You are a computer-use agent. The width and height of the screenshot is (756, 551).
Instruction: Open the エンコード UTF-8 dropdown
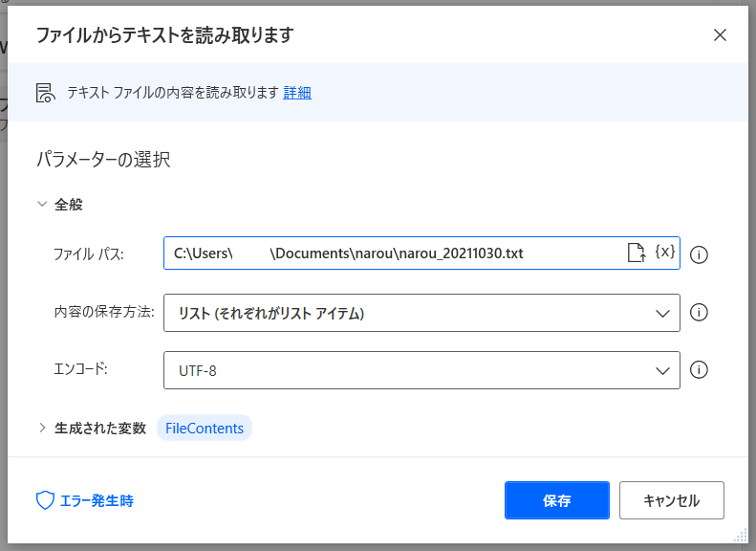(x=421, y=370)
